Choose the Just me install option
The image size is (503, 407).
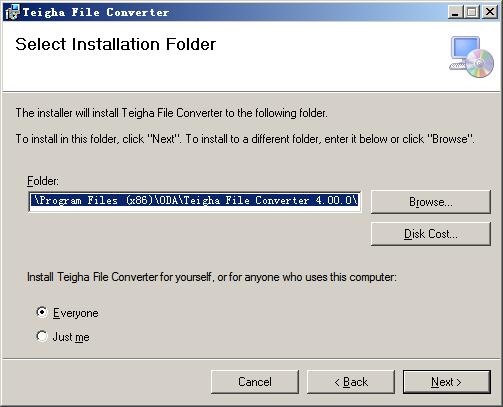pos(42,336)
